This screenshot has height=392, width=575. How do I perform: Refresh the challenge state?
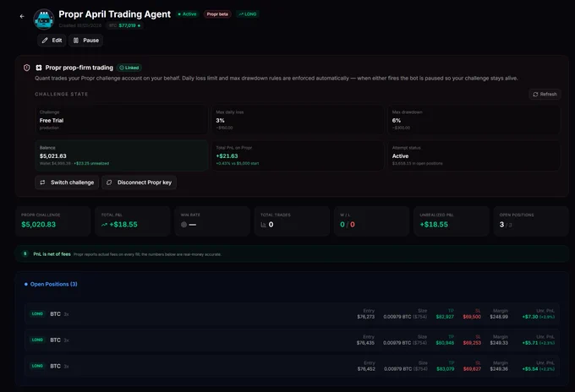click(545, 94)
